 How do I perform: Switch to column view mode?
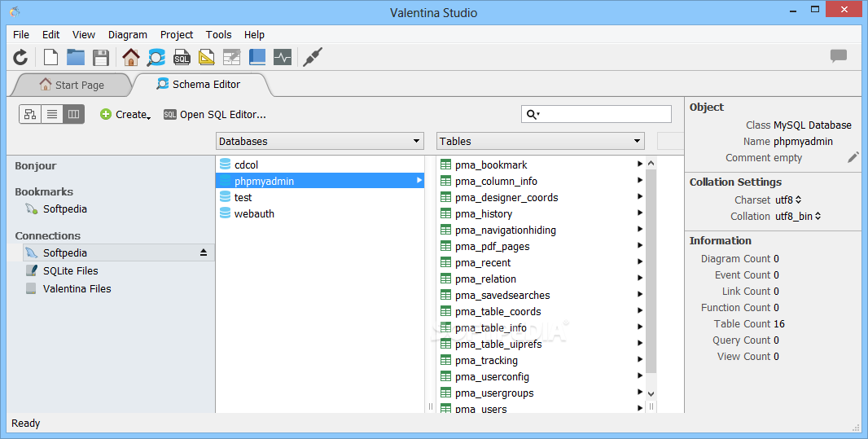(73, 114)
